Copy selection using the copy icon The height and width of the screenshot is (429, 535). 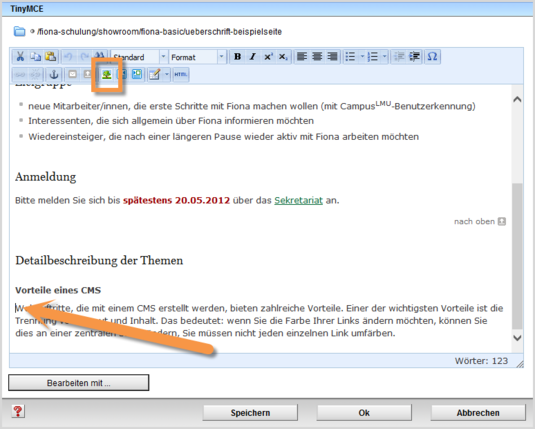coord(35,57)
